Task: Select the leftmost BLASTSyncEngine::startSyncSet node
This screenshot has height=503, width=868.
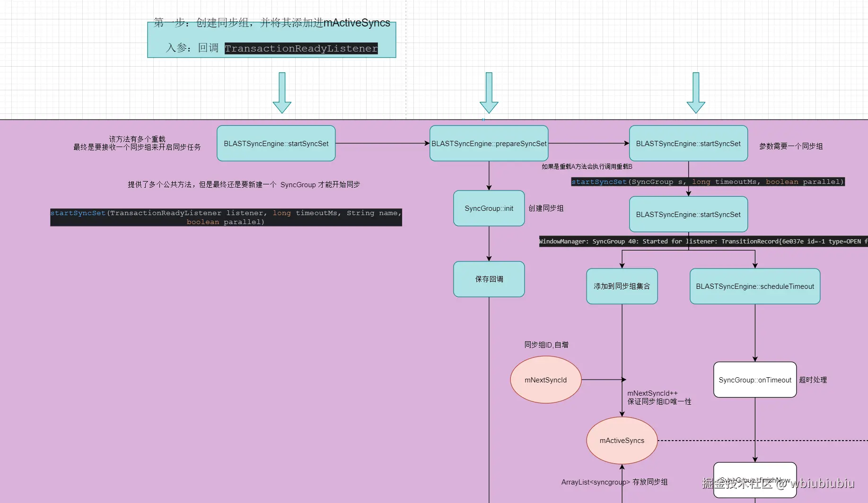Action: [276, 143]
